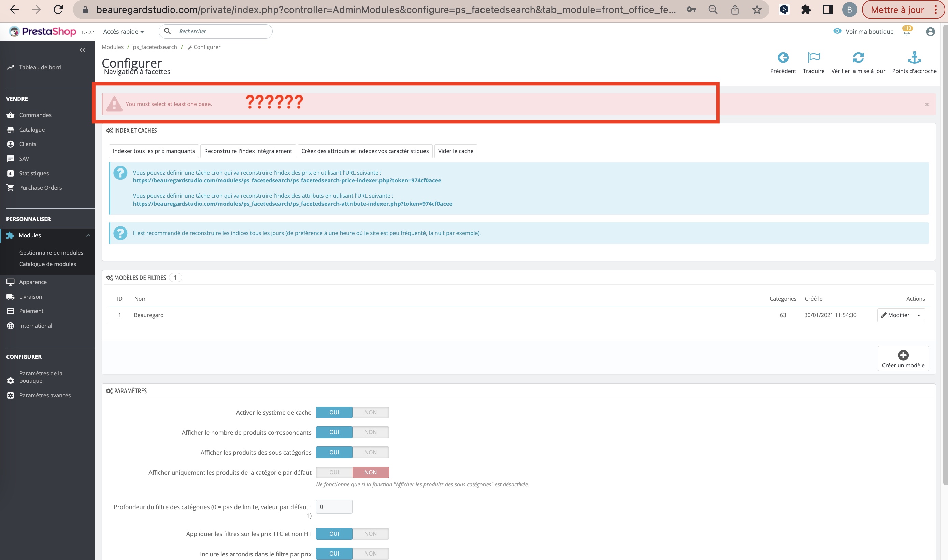Navigate to ps_facetedsearch breadcrumb link
This screenshot has width=948, height=560.
tap(155, 47)
